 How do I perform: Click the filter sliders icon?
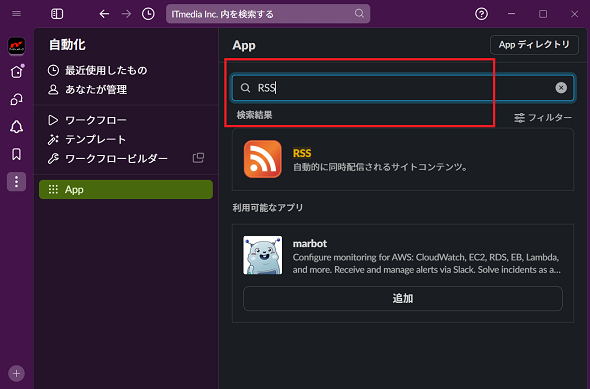520,118
